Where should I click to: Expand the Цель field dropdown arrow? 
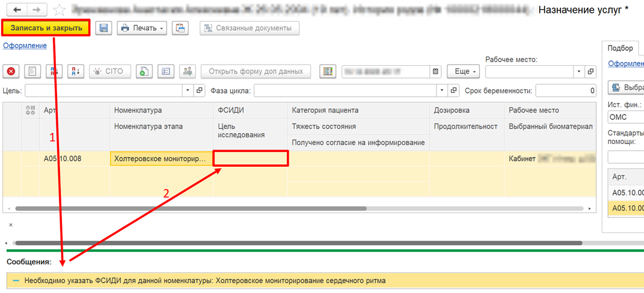[188, 91]
